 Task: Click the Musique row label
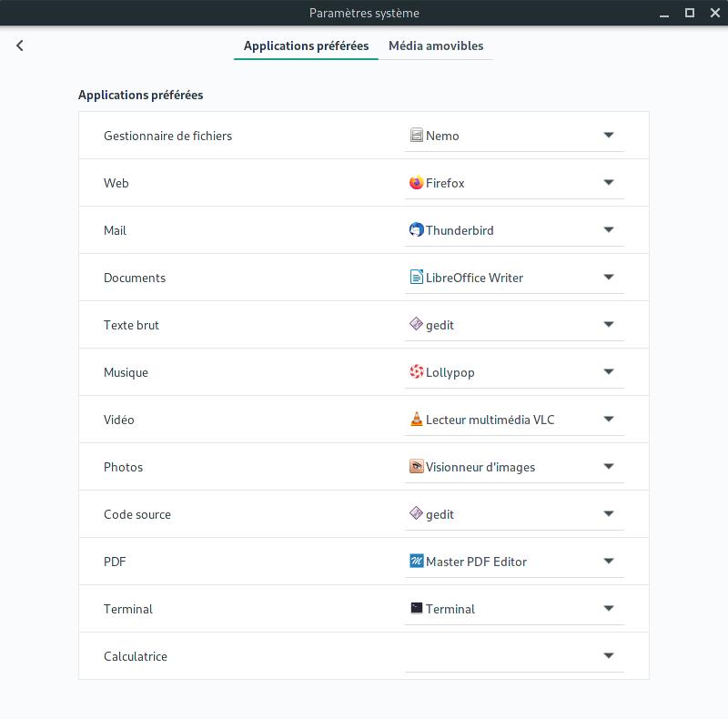click(x=126, y=372)
